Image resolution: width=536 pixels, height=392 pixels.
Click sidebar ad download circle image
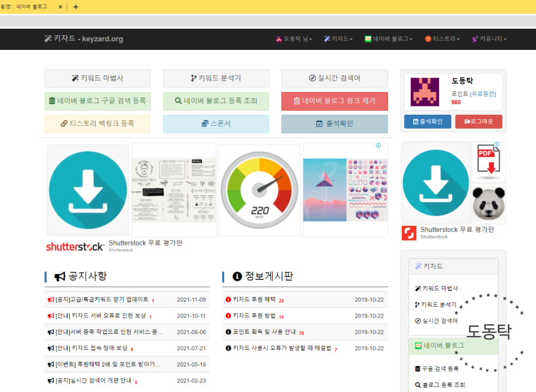coord(436,182)
